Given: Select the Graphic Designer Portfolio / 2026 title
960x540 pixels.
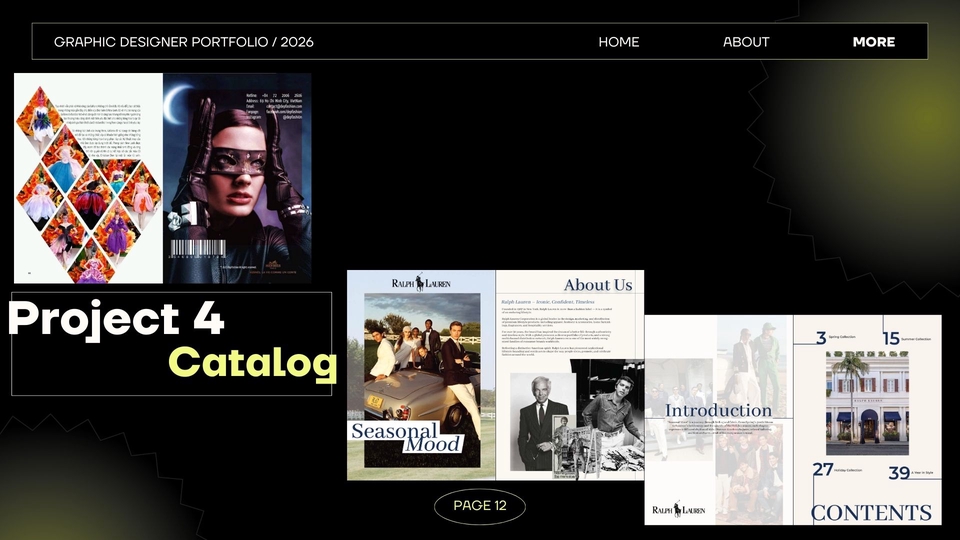Looking at the screenshot, I should tap(183, 42).
